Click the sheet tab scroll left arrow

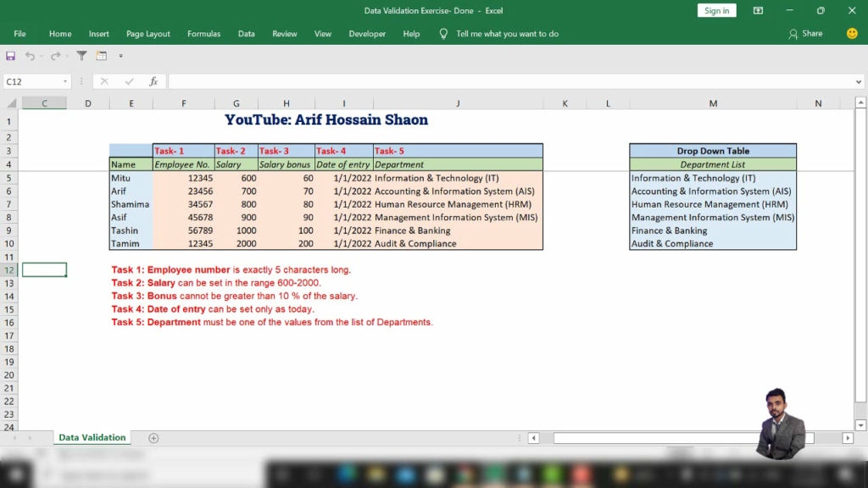pyautogui.click(x=14, y=438)
